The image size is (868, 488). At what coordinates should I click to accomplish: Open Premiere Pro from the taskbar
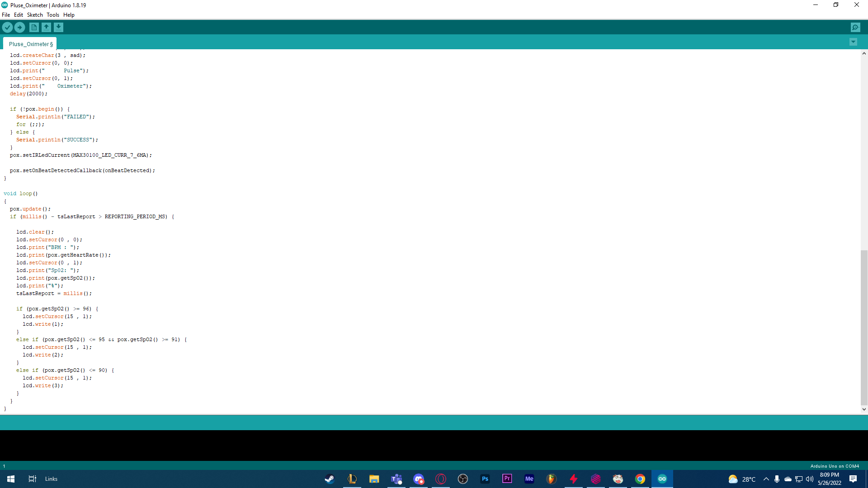507,479
